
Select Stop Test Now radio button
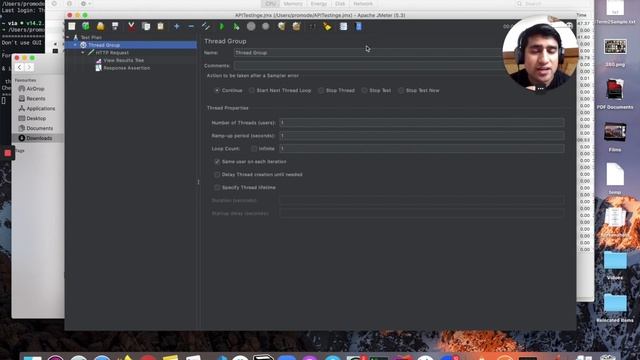click(x=401, y=91)
